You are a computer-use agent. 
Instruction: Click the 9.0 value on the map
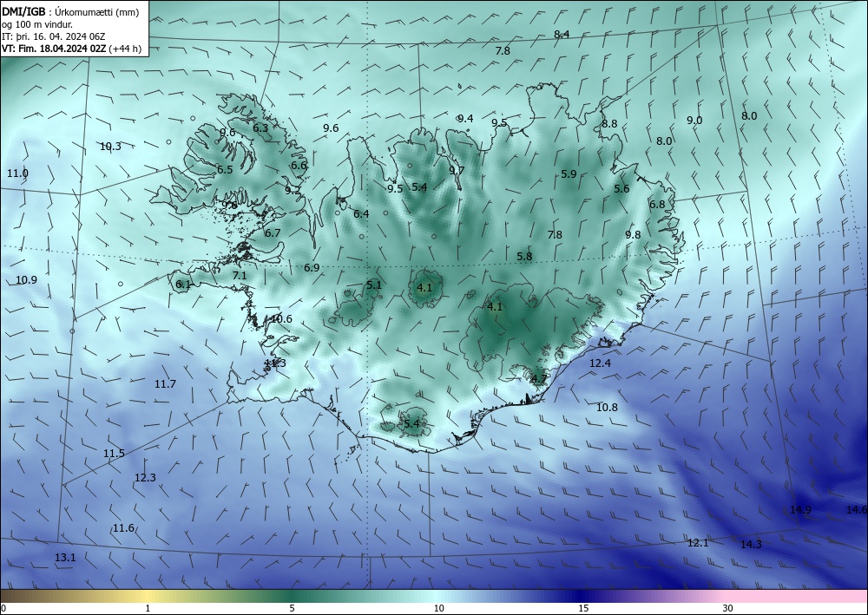(x=694, y=121)
